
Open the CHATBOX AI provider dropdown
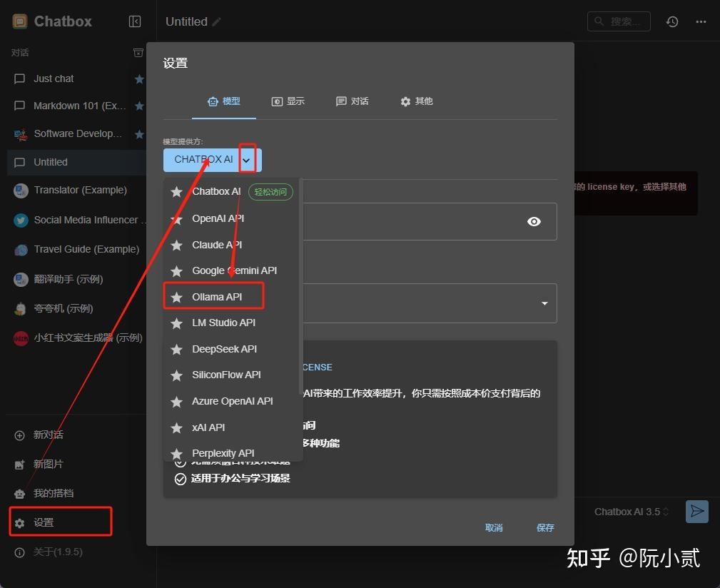(x=248, y=160)
